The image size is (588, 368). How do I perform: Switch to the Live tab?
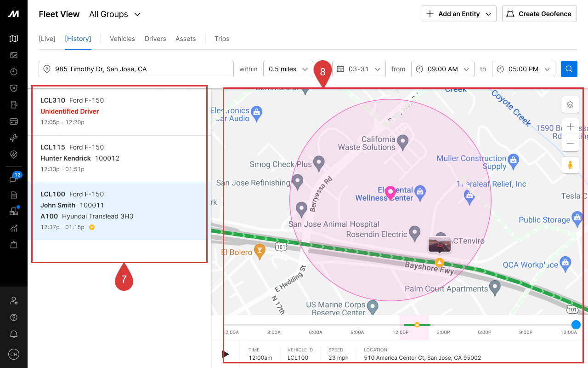47,39
